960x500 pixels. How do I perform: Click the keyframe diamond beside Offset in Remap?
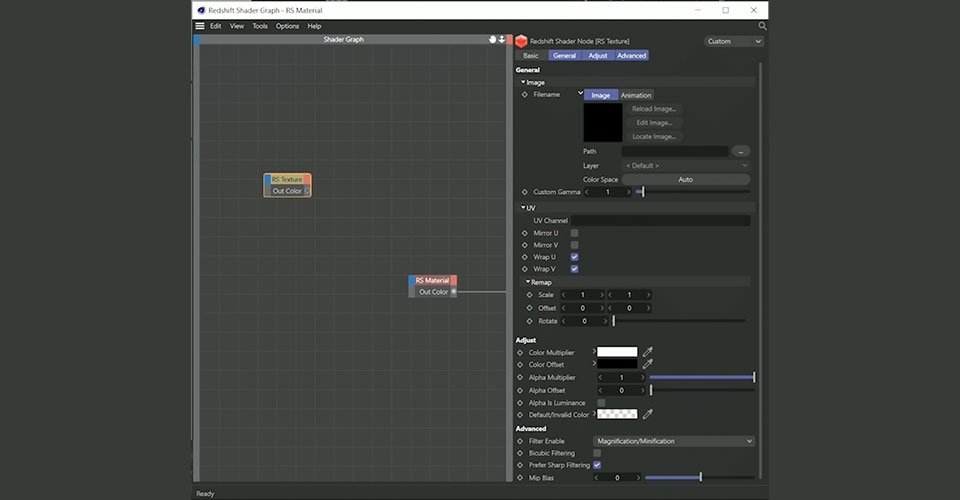point(530,308)
